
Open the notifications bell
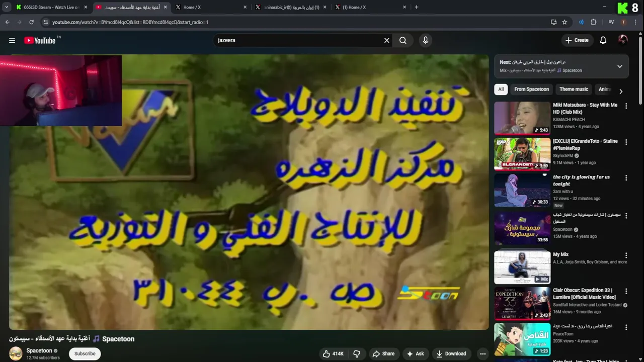pyautogui.click(x=603, y=40)
